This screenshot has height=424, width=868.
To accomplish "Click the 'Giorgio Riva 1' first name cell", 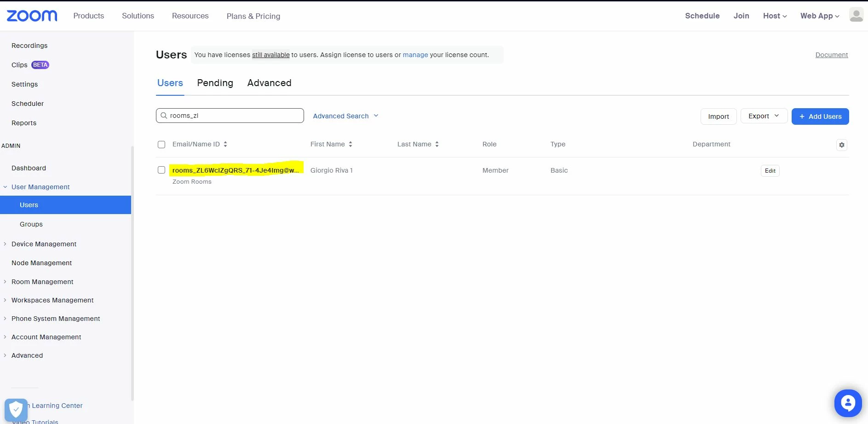I will [332, 170].
